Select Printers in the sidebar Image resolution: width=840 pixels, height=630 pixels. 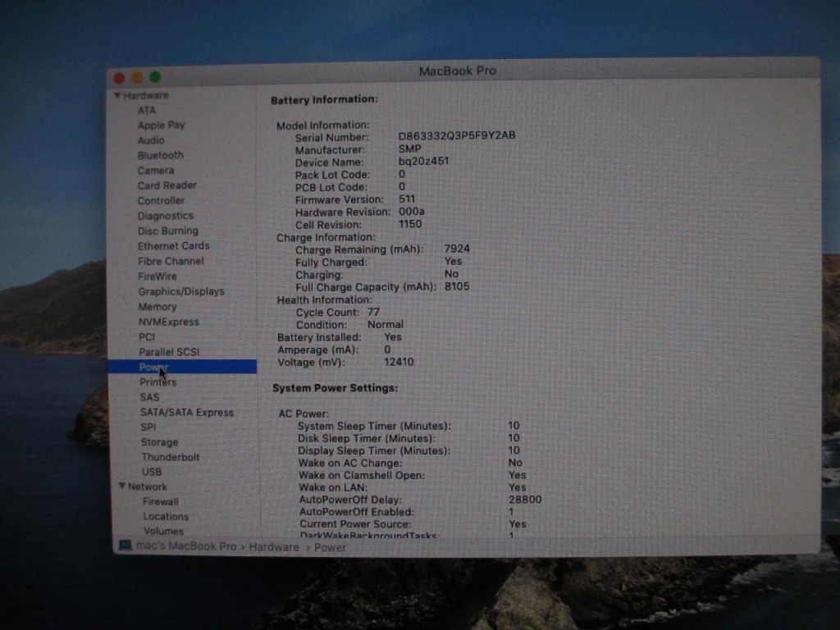158,382
